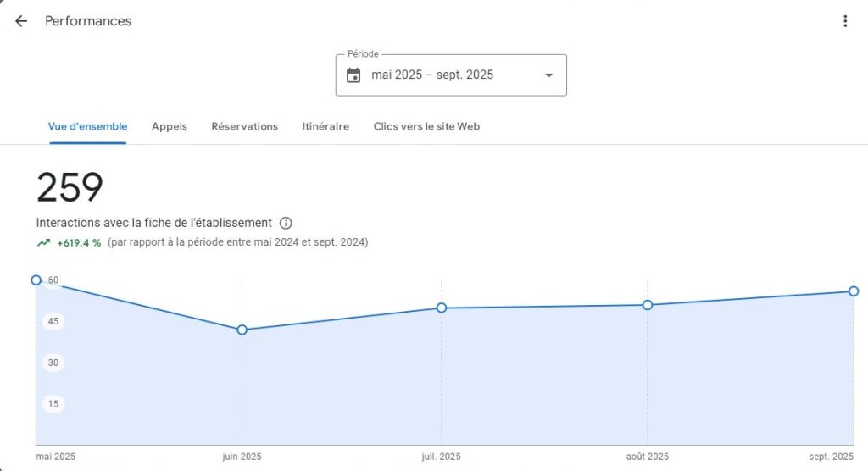Open the 'mai 2025 – sept. 2025' period selector
Viewport: 868px width, 471px height.
coord(432,75)
